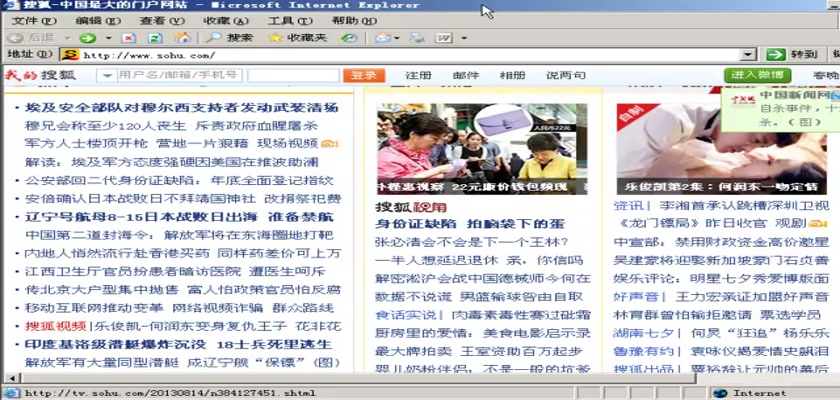This screenshot has height=400, width=840.
Task: Click the 朴槿惠视察 news photo thumbnail
Action: [482, 149]
